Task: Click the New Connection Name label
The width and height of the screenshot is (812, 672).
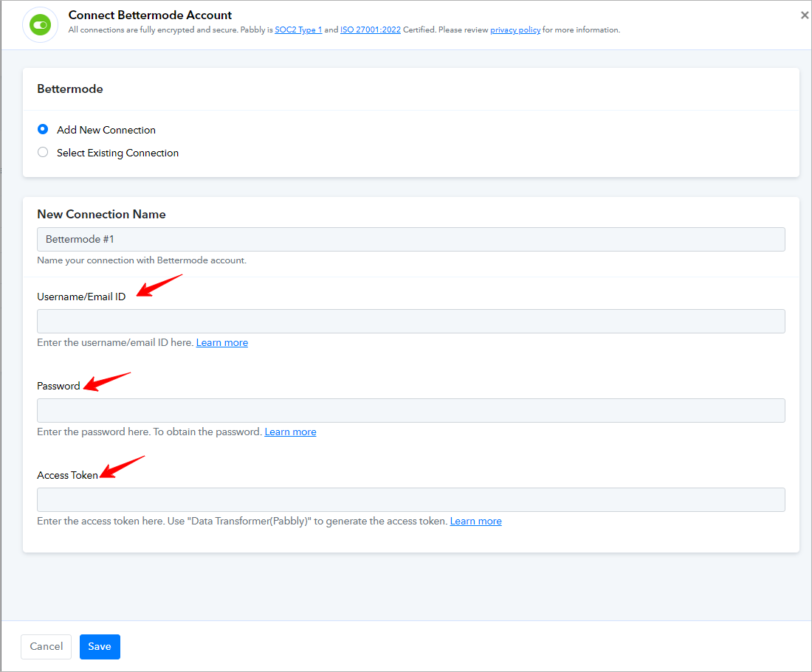Action: (102, 214)
